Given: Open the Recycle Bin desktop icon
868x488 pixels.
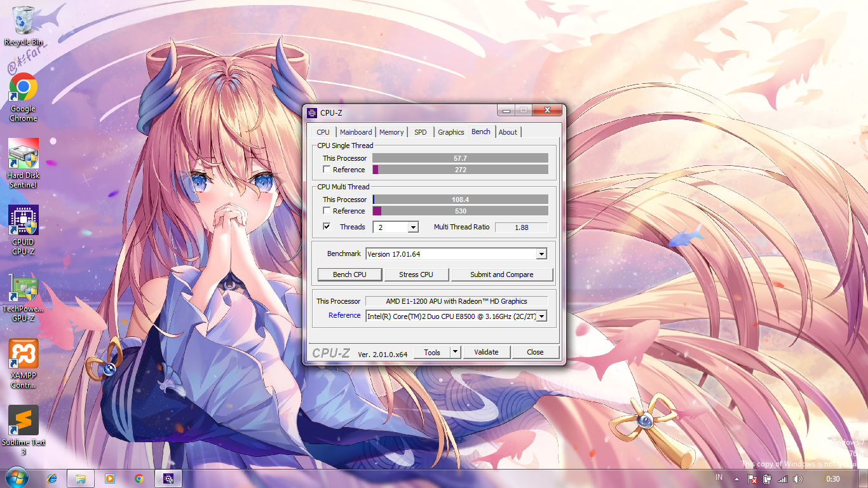Looking at the screenshot, I should click(24, 25).
